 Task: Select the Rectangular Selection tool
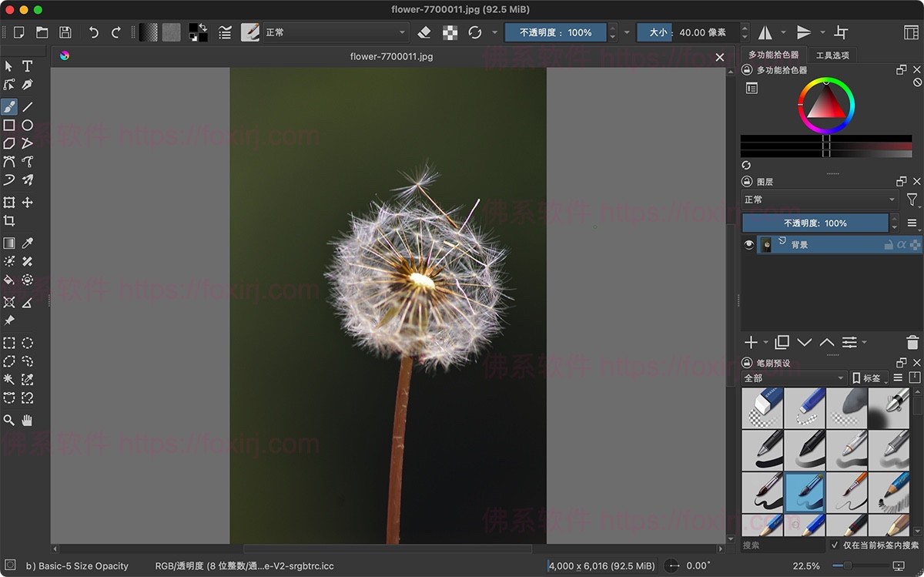pos(9,342)
